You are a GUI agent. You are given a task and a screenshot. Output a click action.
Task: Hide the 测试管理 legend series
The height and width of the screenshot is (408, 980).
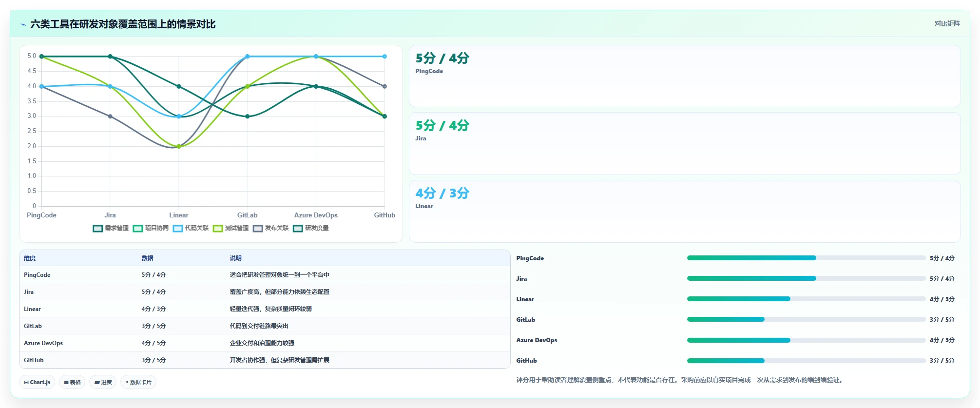click(231, 228)
